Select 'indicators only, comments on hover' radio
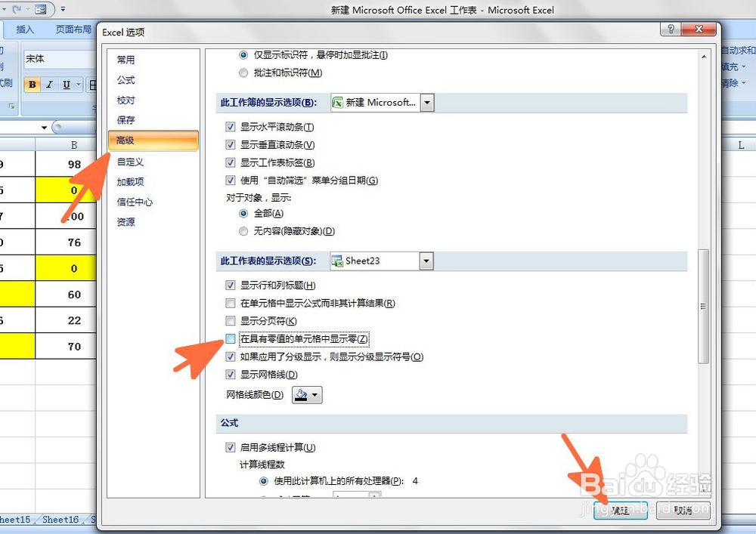The width and height of the screenshot is (756, 534). pos(244,55)
